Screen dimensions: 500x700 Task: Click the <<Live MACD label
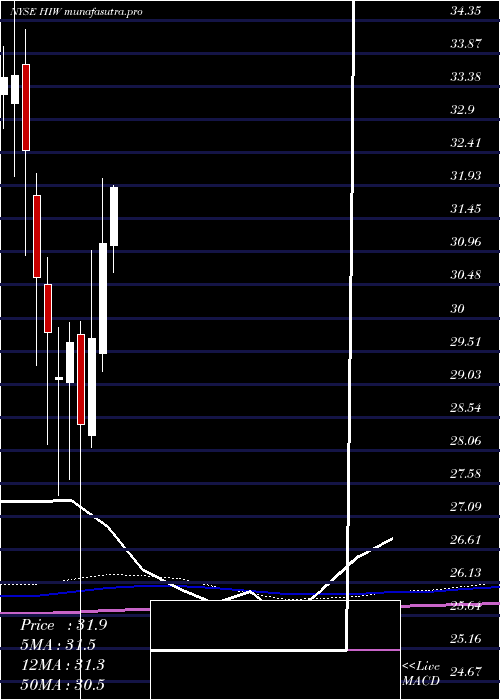click(x=421, y=674)
